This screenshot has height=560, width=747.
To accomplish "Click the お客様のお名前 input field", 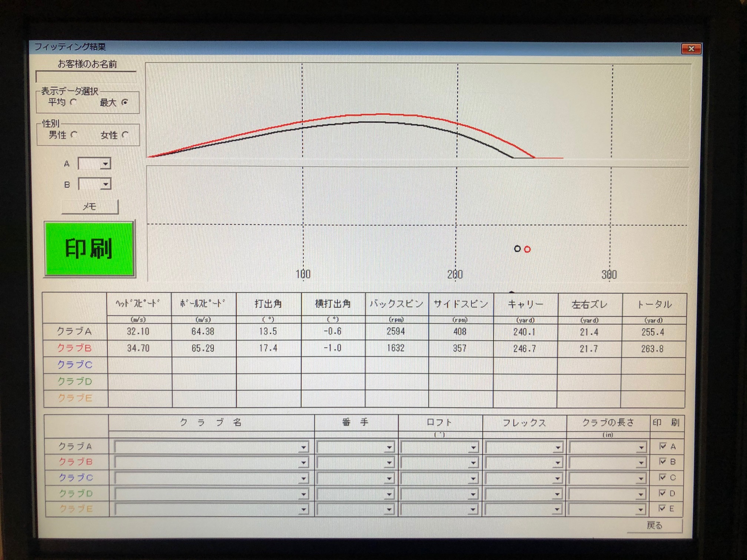I will (x=86, y=77).
